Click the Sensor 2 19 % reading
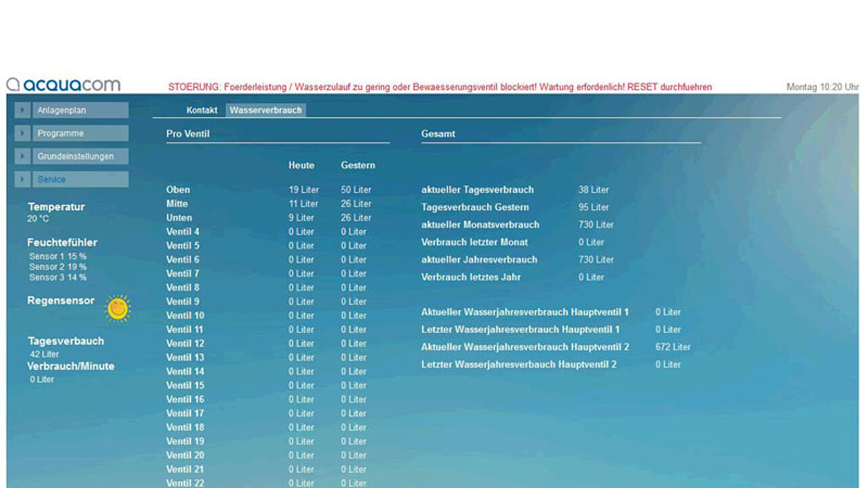This screenshot has height=488, width=868. [58, 267]
